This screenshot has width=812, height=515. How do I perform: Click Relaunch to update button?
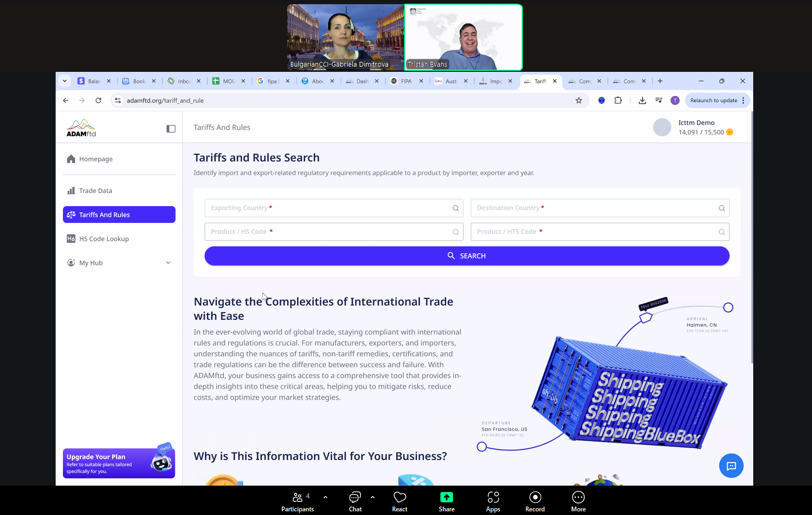coord(714,101)
